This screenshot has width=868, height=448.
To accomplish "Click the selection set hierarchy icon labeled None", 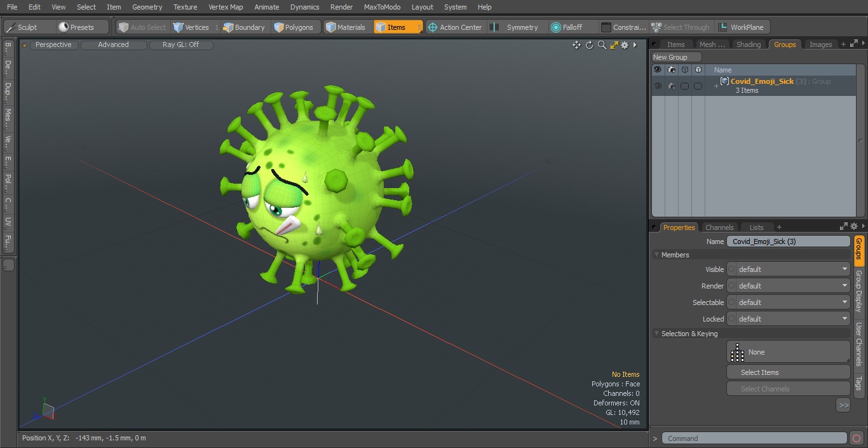I will point(737,352).
